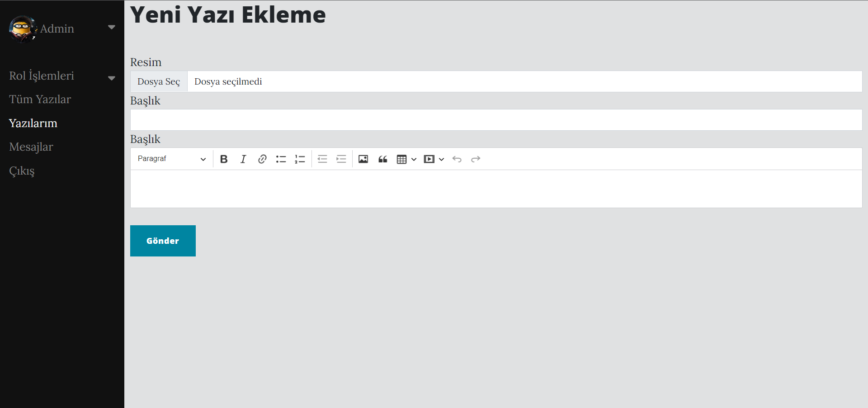Go to Tüm Yazılar

coord(40,99)
